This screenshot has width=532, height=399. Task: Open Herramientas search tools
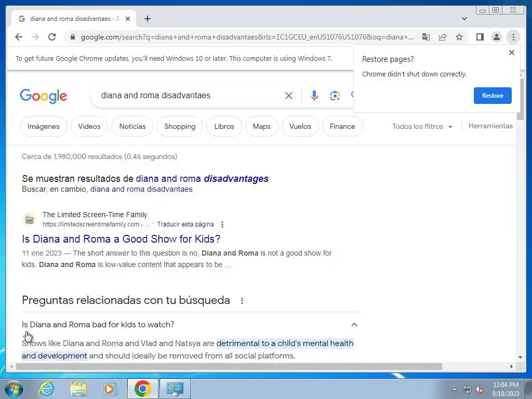pyautogui.click(x=490, y=126)
